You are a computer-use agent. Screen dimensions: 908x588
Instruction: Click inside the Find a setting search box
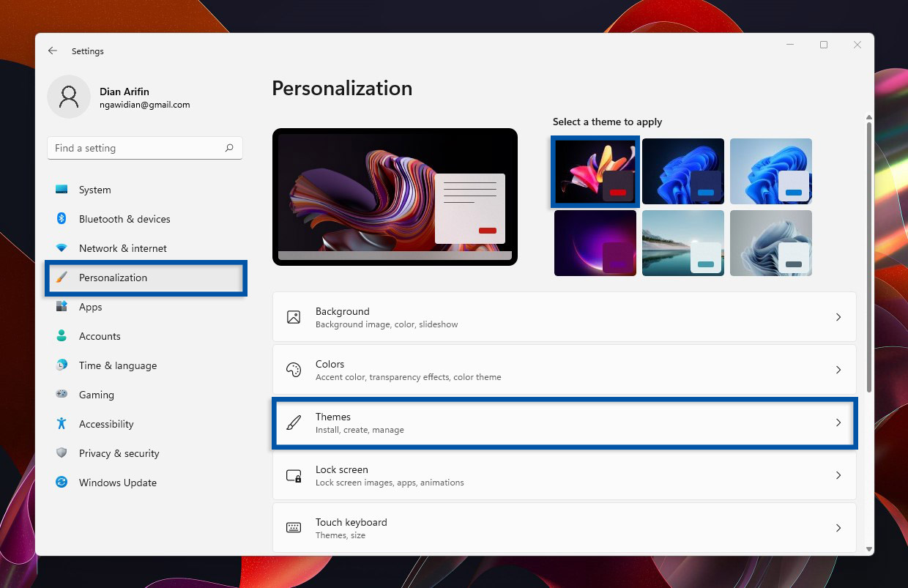click(144, 148)
